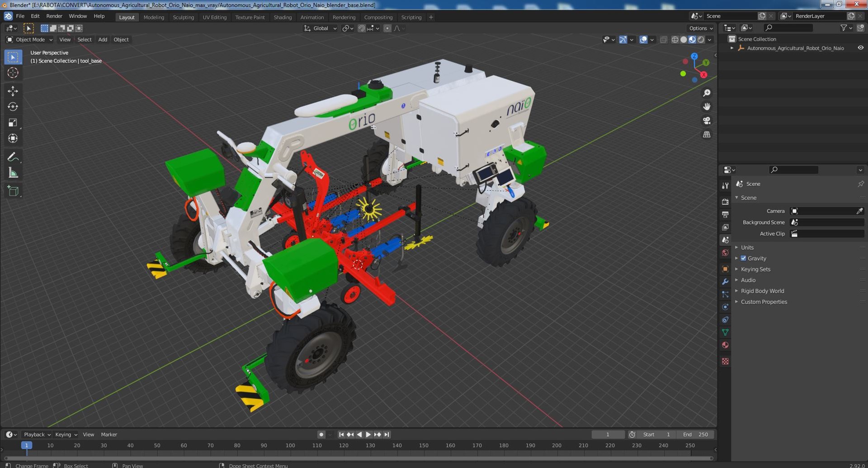Open the Material properties tab
The image size is (868, 468).
[x=725, y=345]
